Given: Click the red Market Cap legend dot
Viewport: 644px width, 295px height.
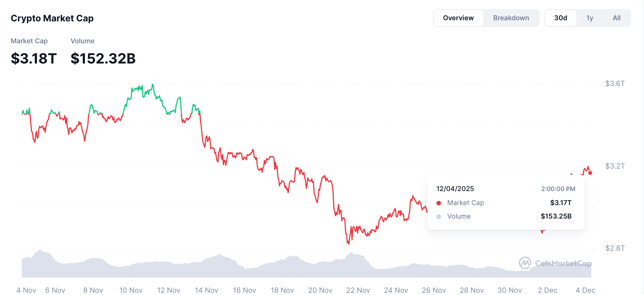Looking at the screenshot, I should coord(439,203).
